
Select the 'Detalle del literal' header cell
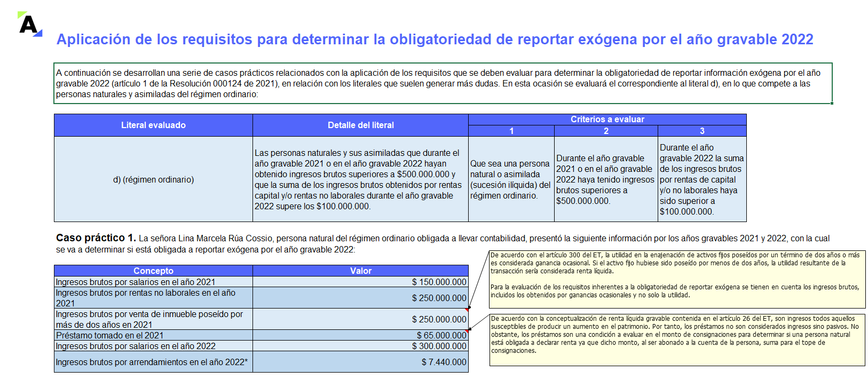tap(361, 125)
